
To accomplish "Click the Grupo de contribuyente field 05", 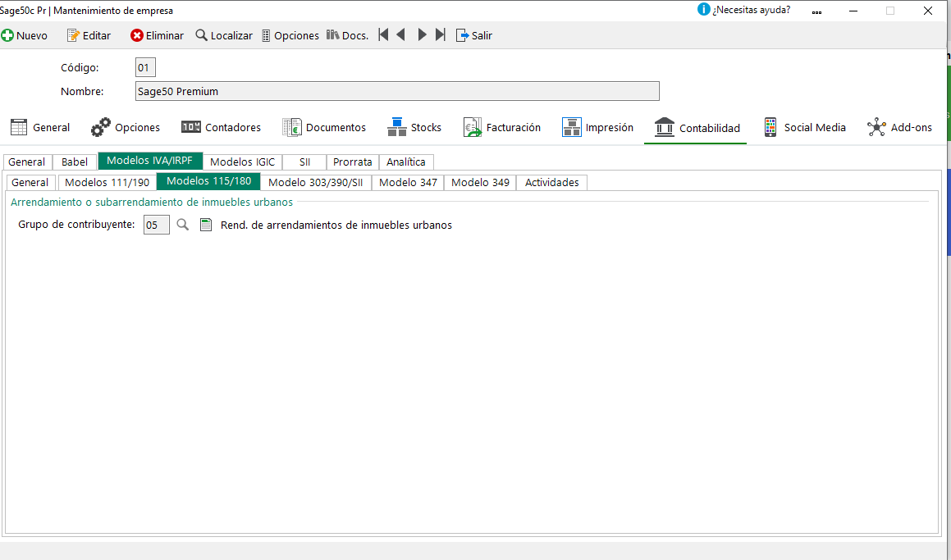I will (x=157, y=225).
